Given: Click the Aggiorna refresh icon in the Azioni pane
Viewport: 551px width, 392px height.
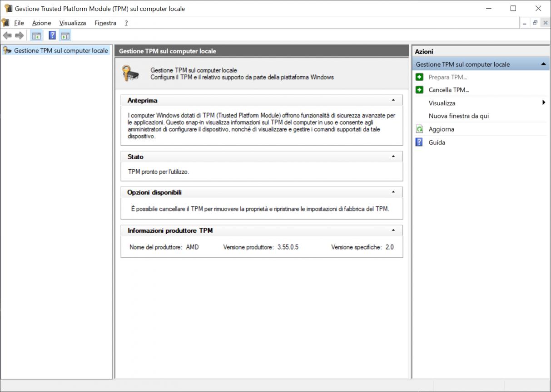Looking at the screenshot, I should [419, 129].
